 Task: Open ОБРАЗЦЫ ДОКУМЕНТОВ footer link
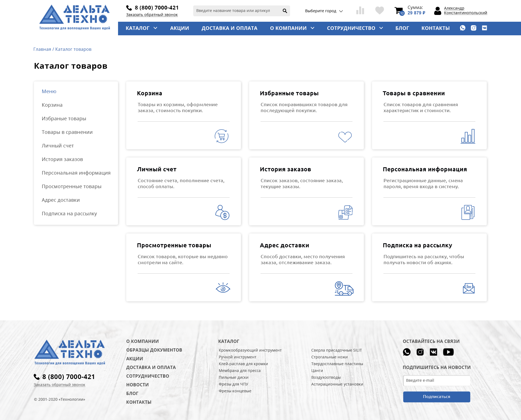point(154,350)
